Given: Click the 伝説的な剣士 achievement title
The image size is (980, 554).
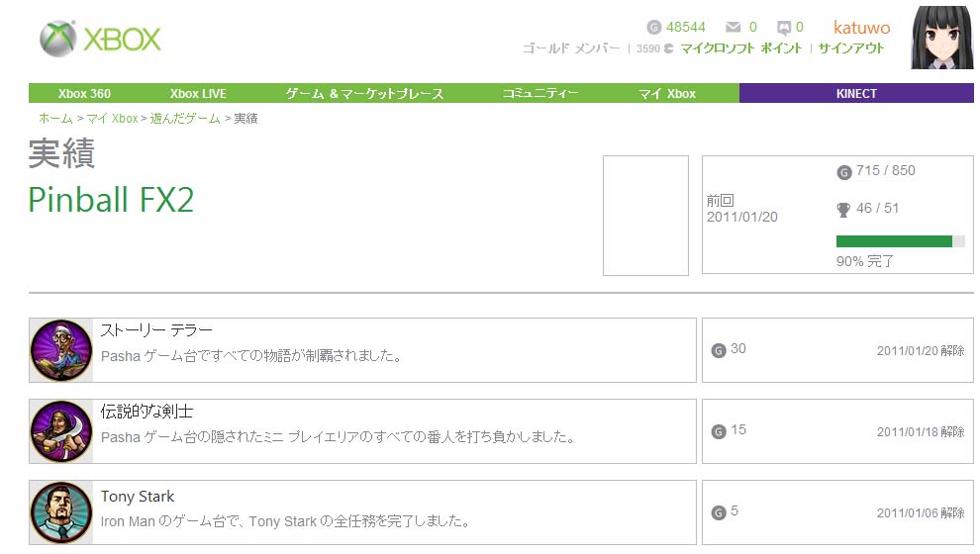Looking at the screenshot, I should pyautogui.click(x=147, y=411).
